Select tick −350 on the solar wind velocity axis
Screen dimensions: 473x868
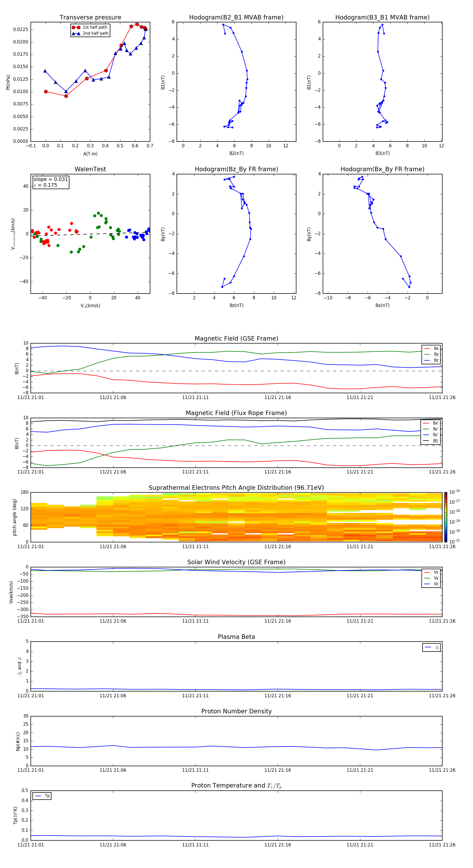point(23,617)
